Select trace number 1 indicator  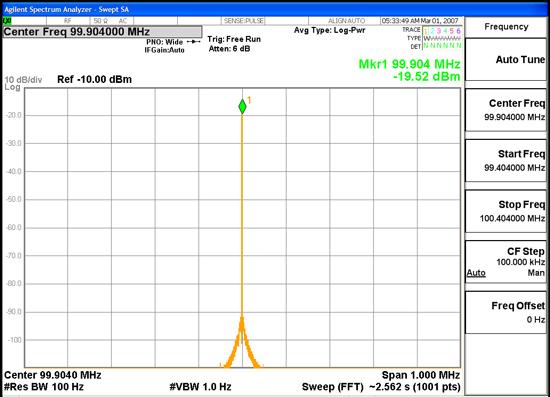coord(426,31)
